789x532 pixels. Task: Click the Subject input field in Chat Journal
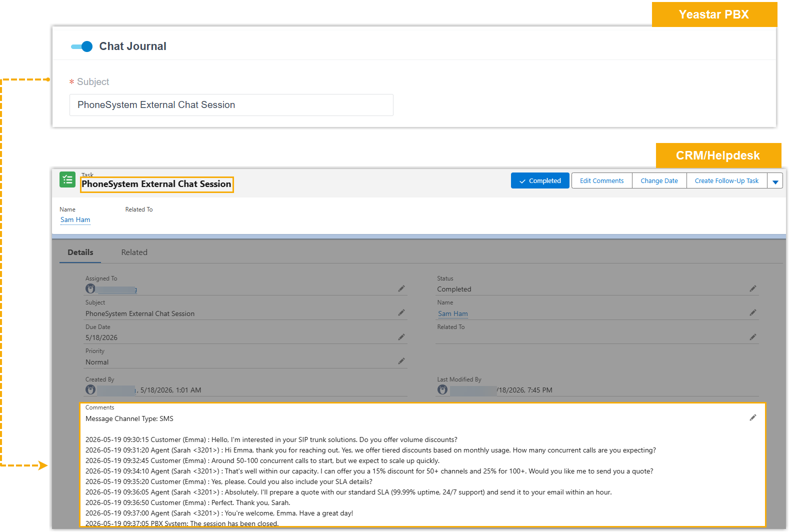[x=231, y=105]
